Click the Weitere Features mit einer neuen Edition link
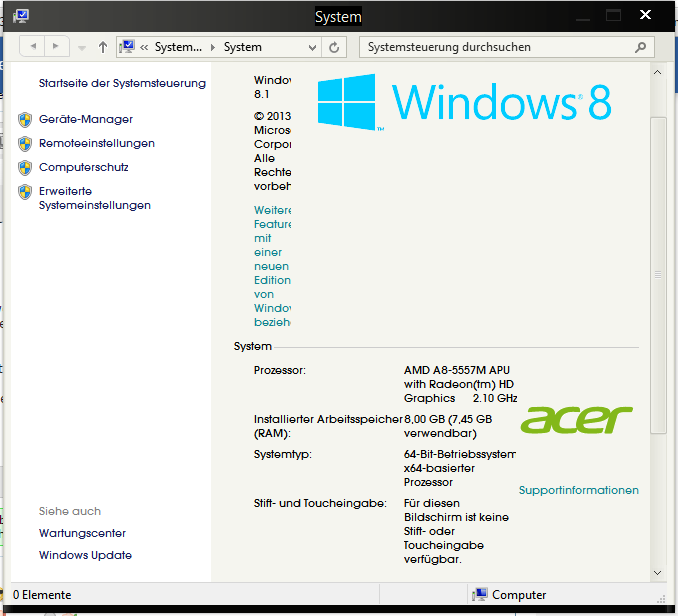Screen dimensions: 678x616 [272, 266]
